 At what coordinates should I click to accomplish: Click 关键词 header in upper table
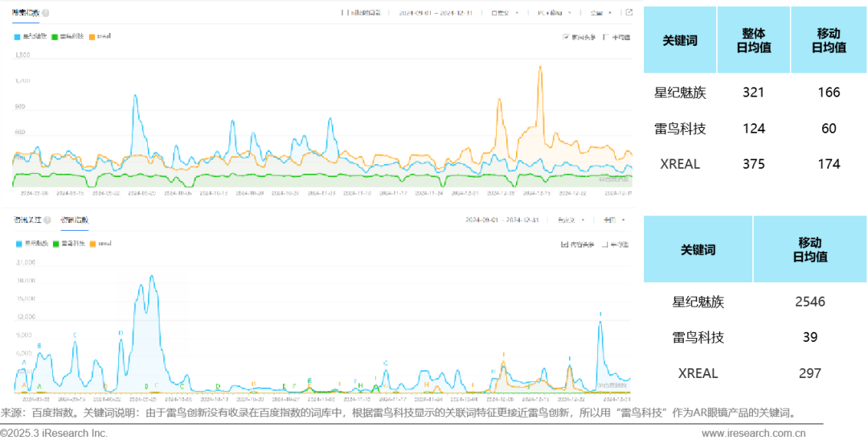tap(679, 40)
